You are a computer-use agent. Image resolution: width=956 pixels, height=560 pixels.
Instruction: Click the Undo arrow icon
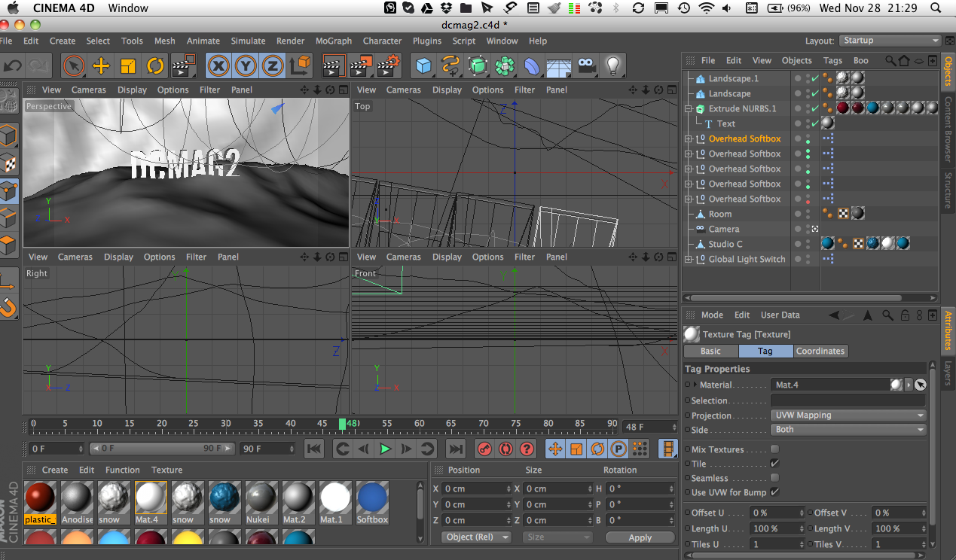pyautogui.click(x=13, y=65)
